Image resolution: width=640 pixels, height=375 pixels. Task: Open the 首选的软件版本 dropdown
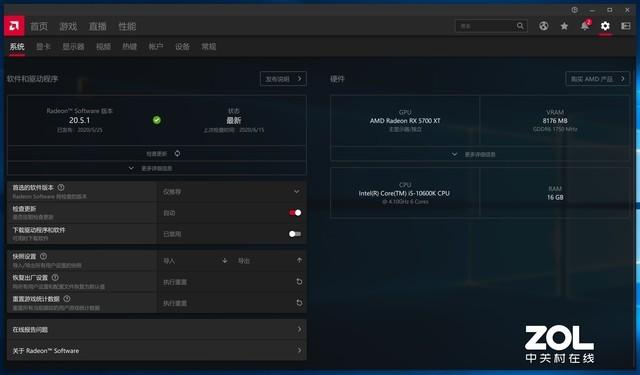click(231, 191)
